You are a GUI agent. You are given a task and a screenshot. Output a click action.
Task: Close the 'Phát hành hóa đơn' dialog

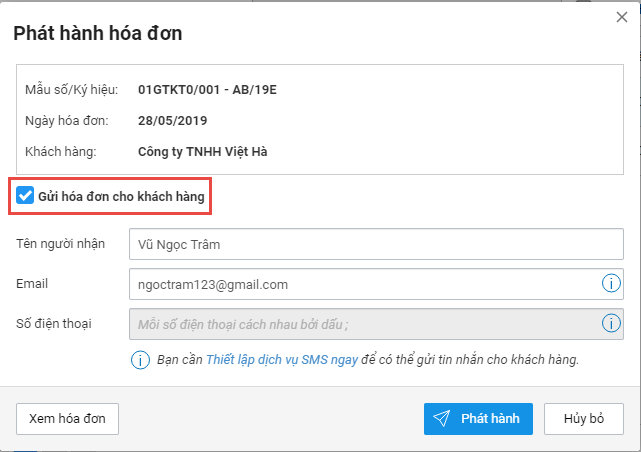622,17
